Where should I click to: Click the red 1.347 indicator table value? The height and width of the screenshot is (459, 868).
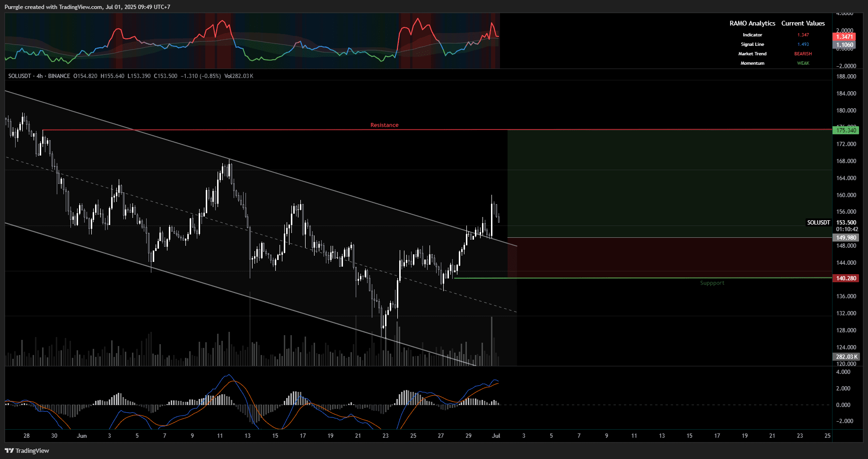point(803,35)
